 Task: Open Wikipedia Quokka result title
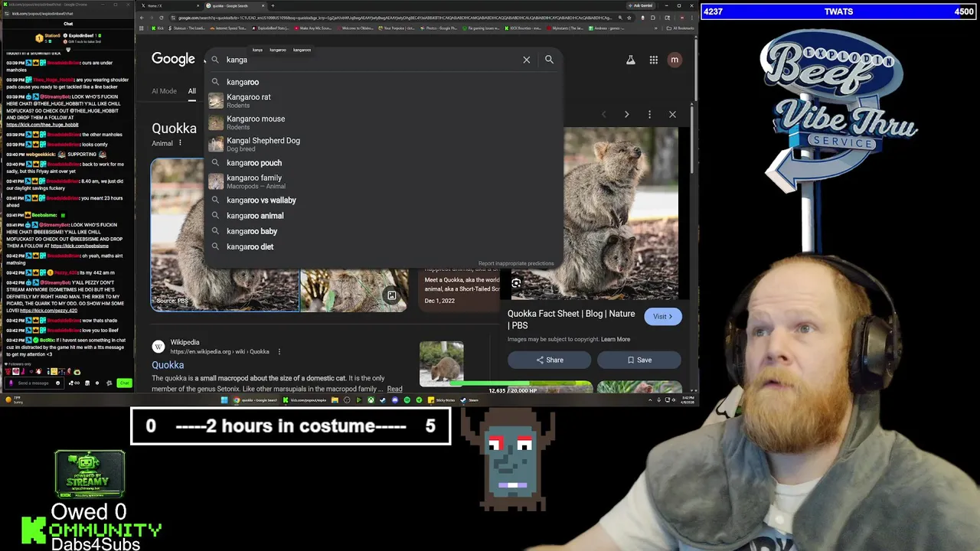[x=168, y=365]
